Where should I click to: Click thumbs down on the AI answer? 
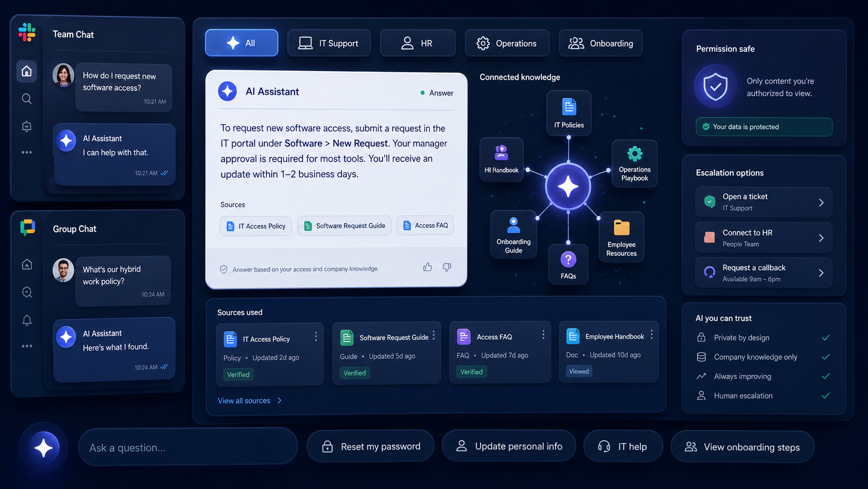tap(447, 267)
